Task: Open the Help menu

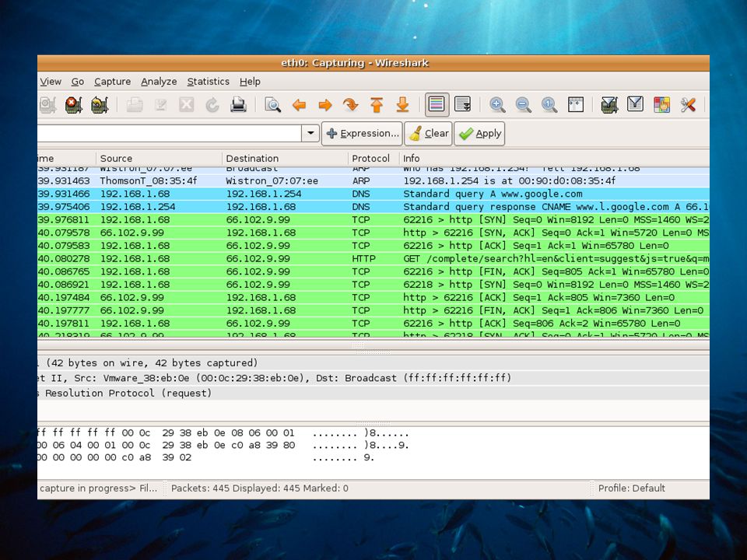Action: 250,82
